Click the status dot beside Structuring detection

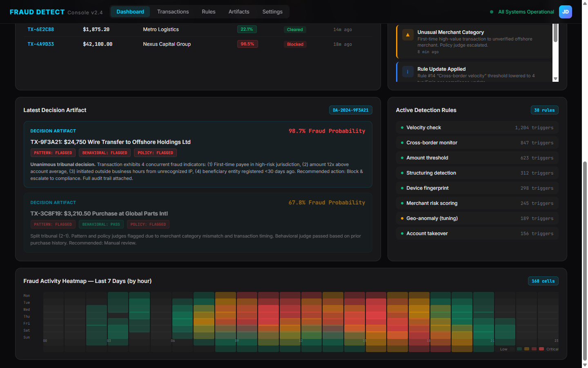[401, 173]
